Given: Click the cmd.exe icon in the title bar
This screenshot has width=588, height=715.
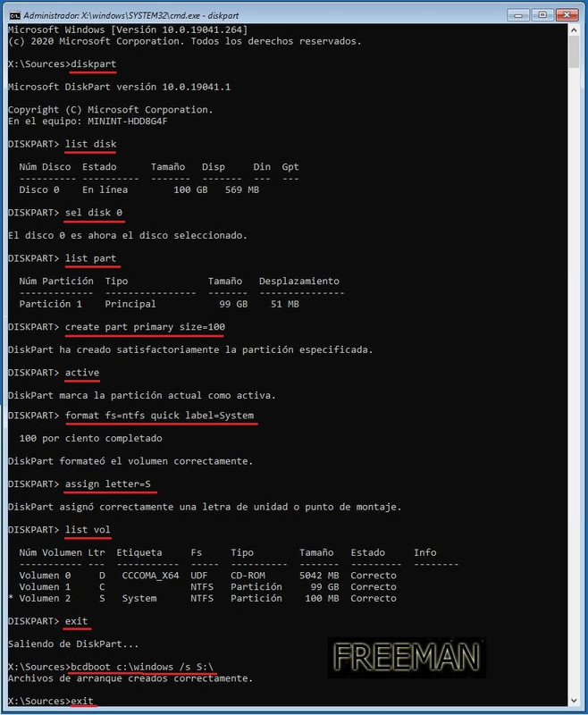Looking at the screenshot, I should coord(14,15).
